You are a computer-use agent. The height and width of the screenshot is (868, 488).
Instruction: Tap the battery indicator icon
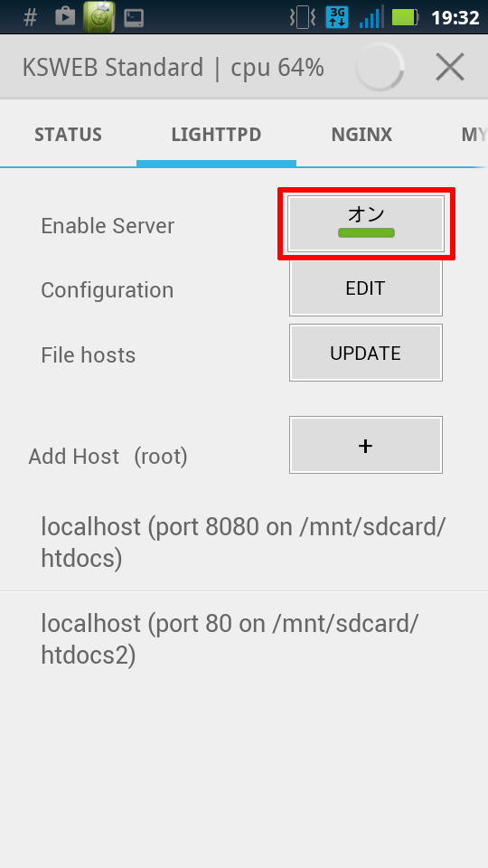click(x=406, y=18)
